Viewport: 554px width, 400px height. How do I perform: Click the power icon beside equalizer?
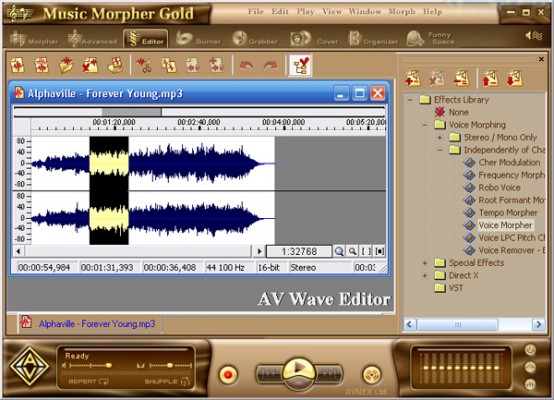(530, 350)
